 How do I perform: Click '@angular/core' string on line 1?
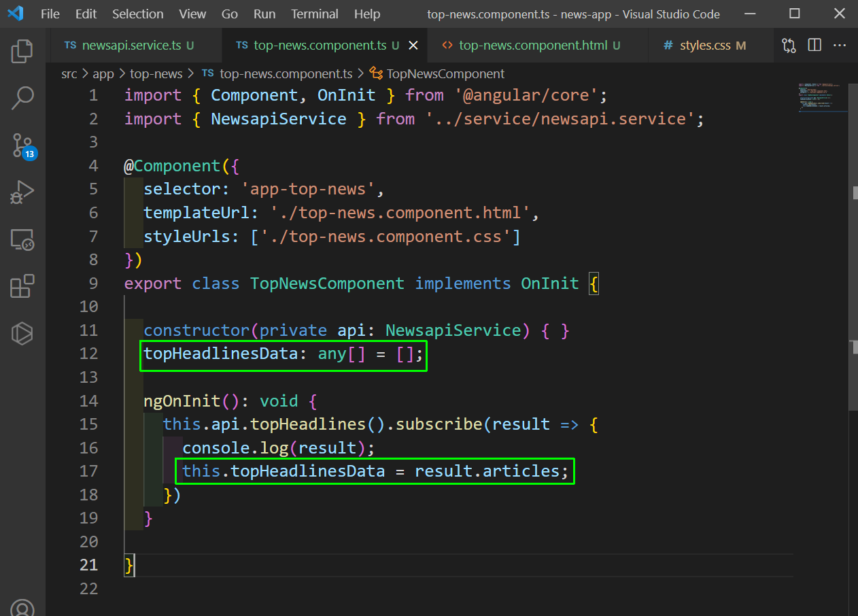click(x=528, y=95)
